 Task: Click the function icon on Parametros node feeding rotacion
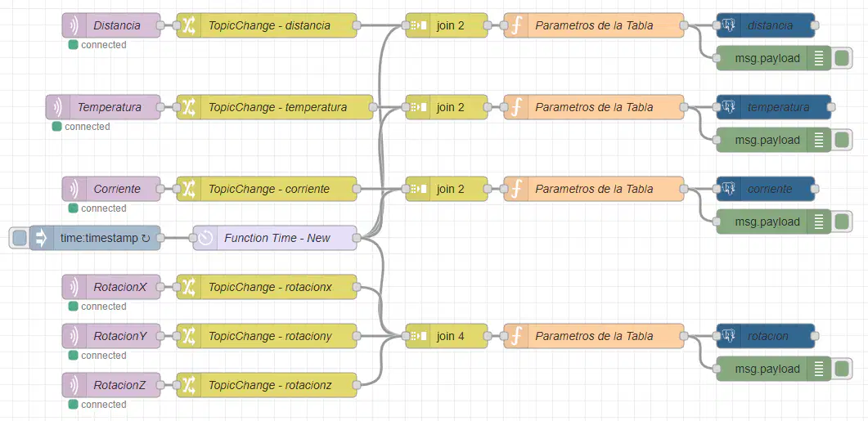click(516, 336)
